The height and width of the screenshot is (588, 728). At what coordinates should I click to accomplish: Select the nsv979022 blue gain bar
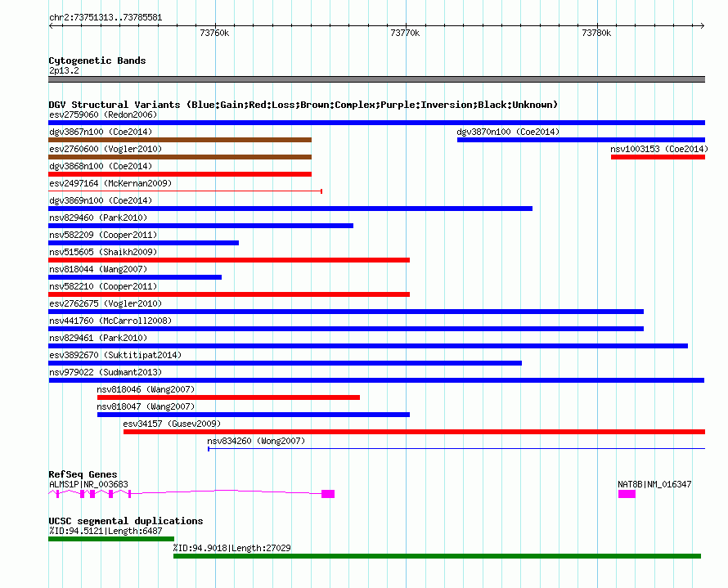(376, 380)
